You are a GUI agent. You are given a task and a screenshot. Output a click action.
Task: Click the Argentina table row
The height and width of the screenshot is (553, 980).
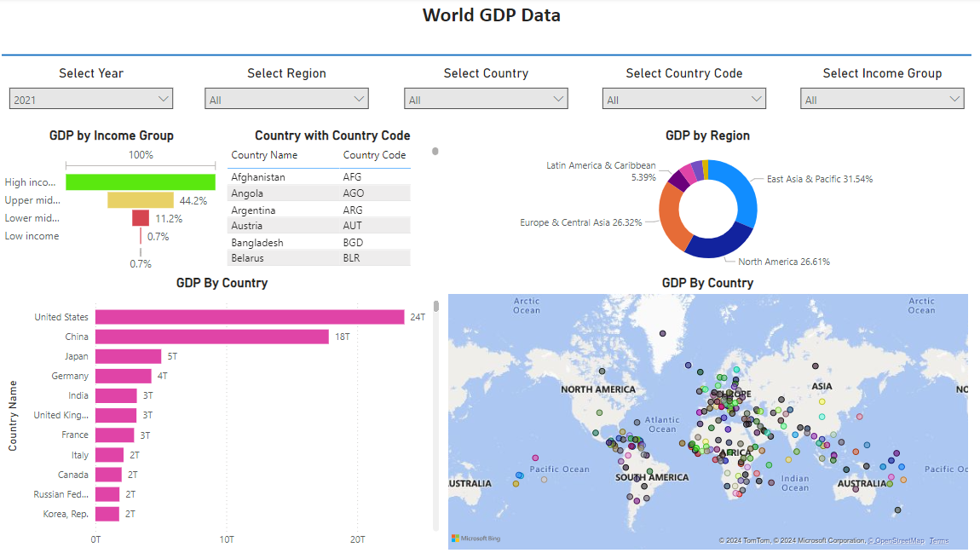click(319, 210)
